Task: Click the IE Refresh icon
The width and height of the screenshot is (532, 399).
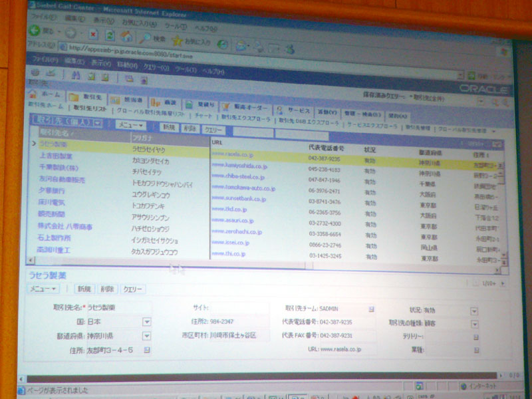Action: [x=110, y=35]
